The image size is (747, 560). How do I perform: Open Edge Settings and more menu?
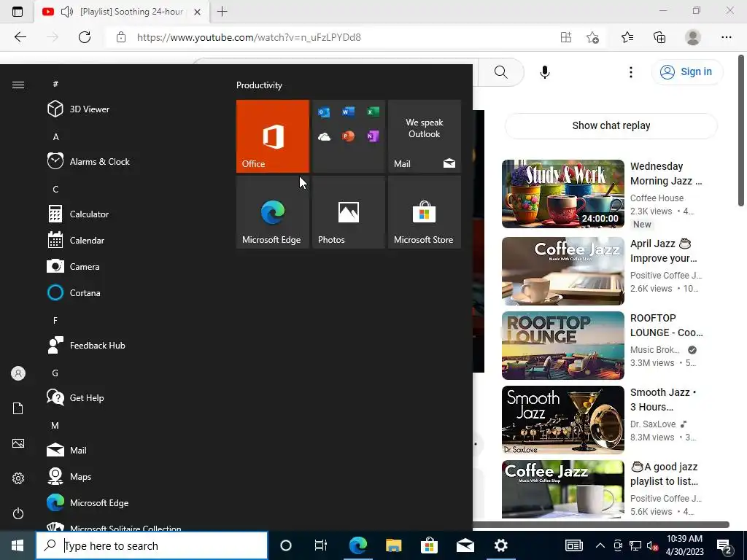tap(726, 37)
